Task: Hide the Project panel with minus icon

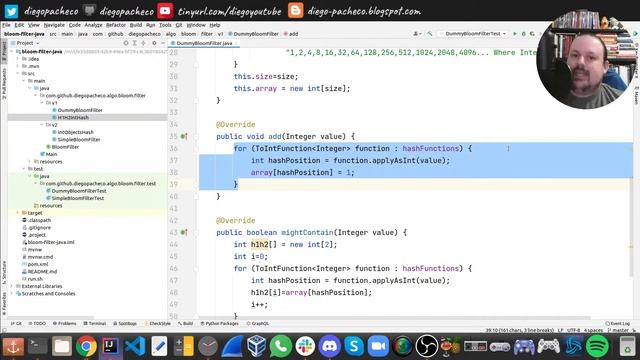Action: click(163, 43)
